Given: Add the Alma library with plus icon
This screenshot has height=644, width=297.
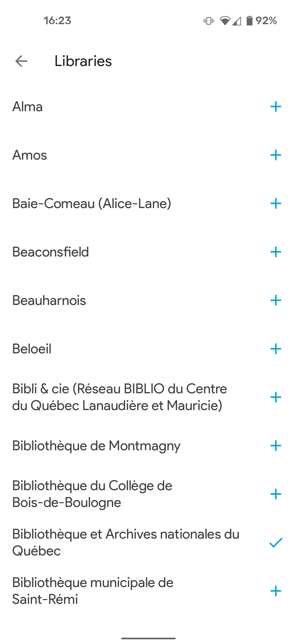Looking at the screenshot, I should [x=276, y=107].
